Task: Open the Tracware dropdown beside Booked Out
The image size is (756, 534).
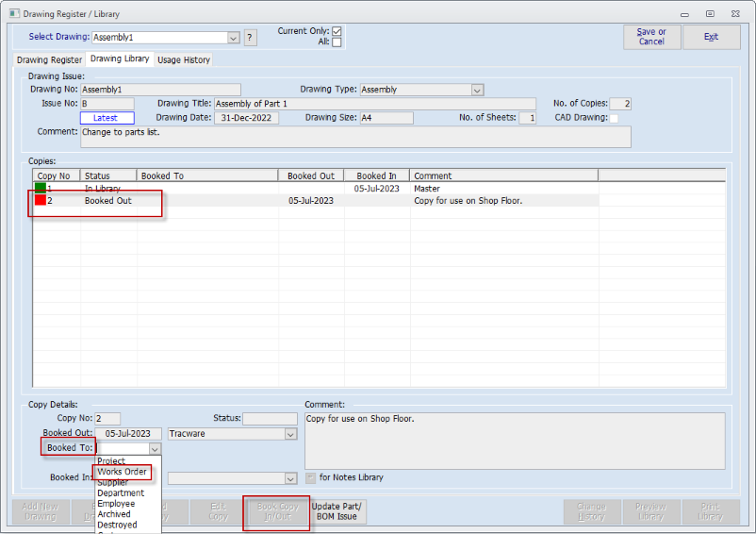Action: (290, 434)
